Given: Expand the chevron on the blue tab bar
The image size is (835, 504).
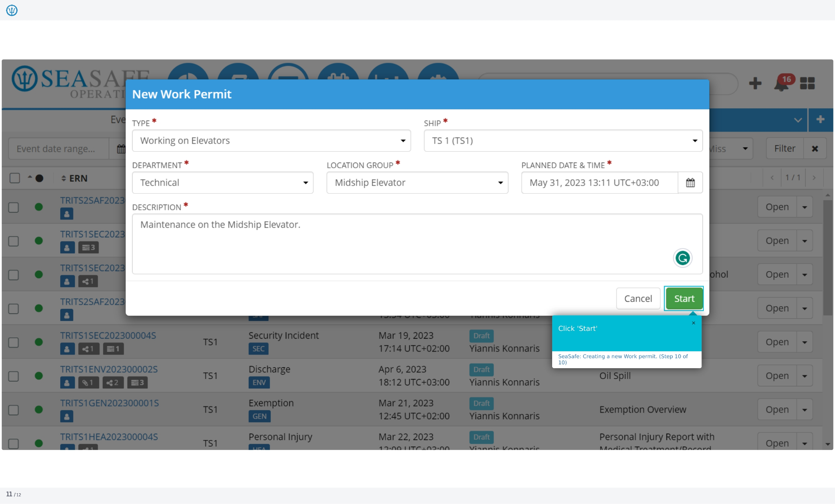Looking at the screenshot, I should [798, 120].
